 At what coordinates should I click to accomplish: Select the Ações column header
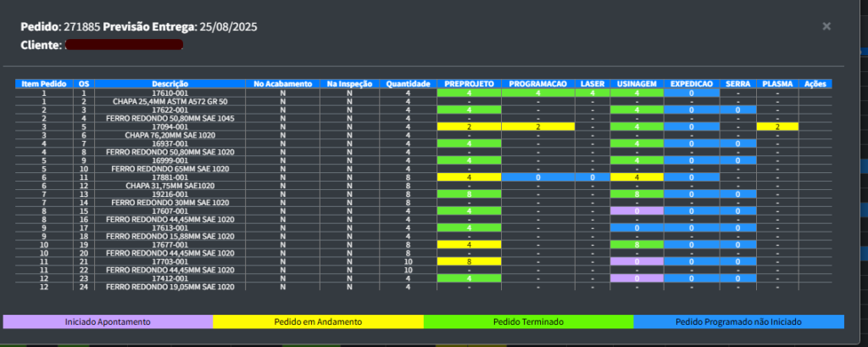click(x=815, y=84)
